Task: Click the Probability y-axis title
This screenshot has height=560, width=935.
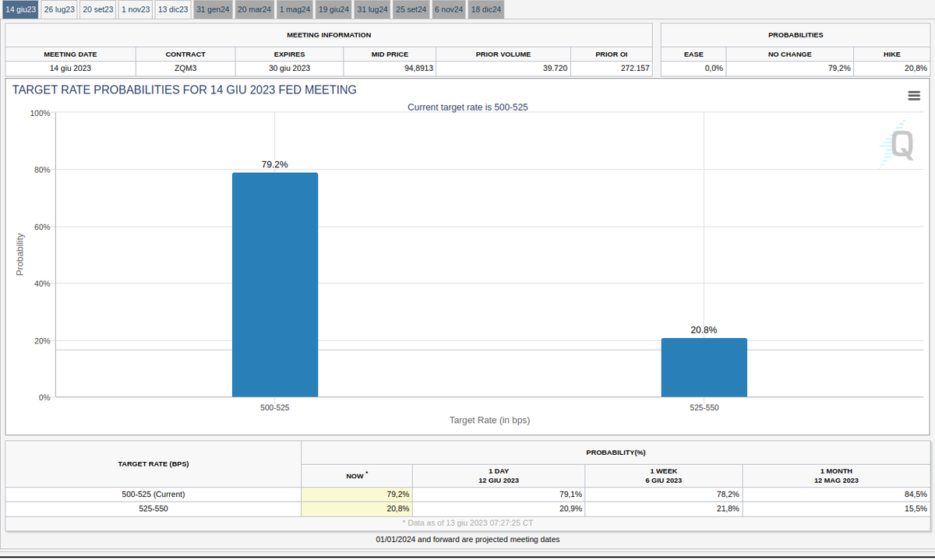Action: point(20,255)
